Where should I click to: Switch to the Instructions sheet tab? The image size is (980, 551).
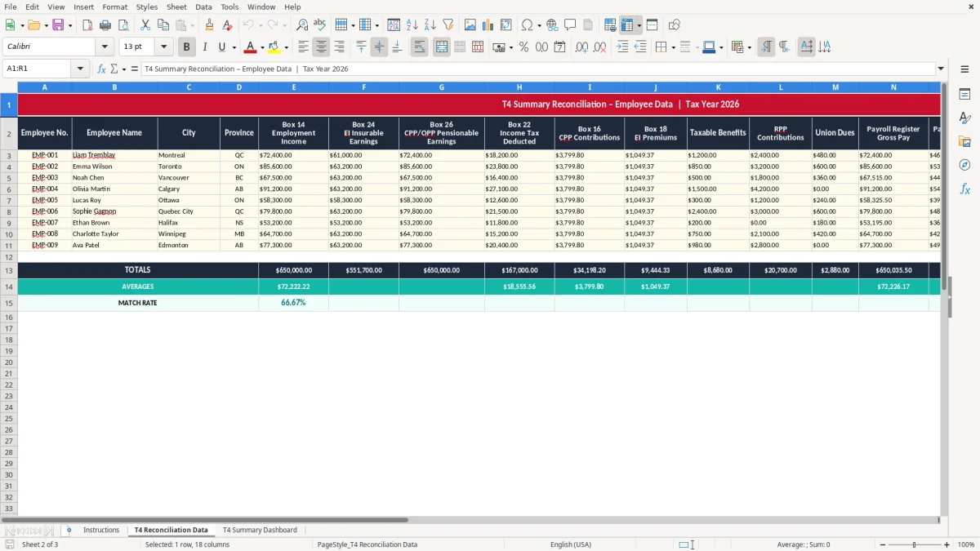pyautogui.click(x=101, y=530)
